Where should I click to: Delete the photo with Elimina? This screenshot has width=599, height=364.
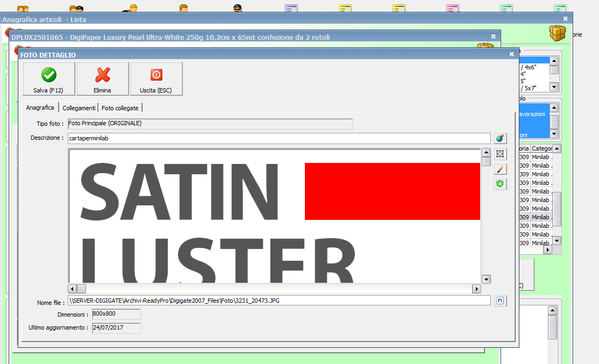click(x=103, y=79)
